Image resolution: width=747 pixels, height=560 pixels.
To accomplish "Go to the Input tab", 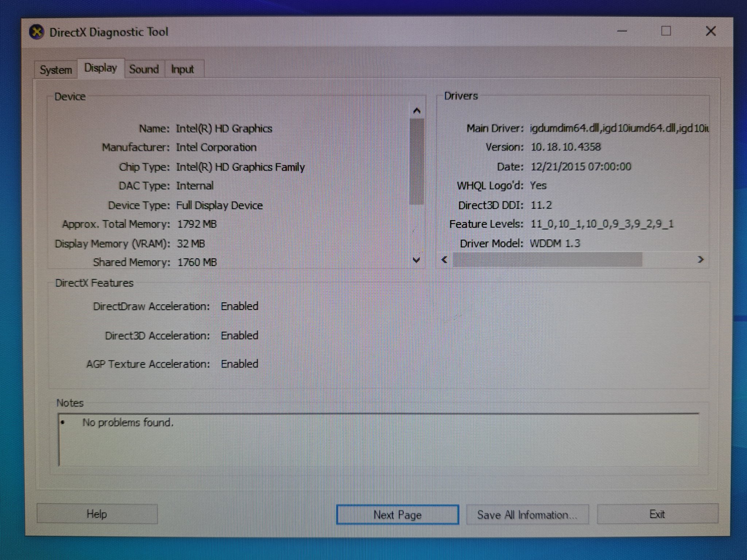I will coord(182,69).
